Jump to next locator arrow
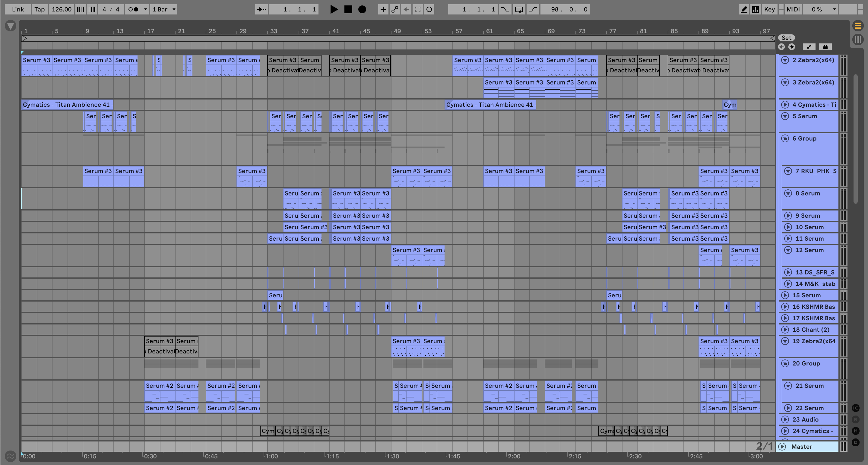The width and height of the screenshot is (868, 465). [x=791, y=47]
